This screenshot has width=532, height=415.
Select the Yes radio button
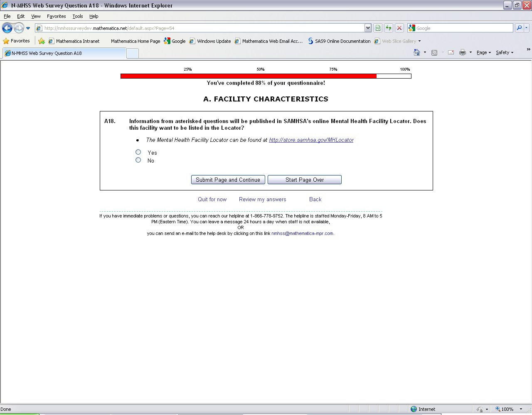tap(138, 152)
